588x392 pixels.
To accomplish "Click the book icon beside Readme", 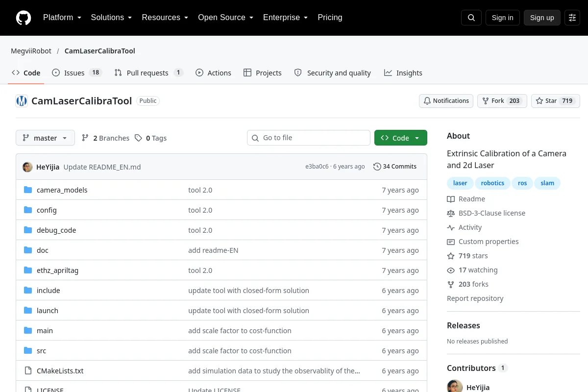I will pyautogui.click(x=451, y=199).
